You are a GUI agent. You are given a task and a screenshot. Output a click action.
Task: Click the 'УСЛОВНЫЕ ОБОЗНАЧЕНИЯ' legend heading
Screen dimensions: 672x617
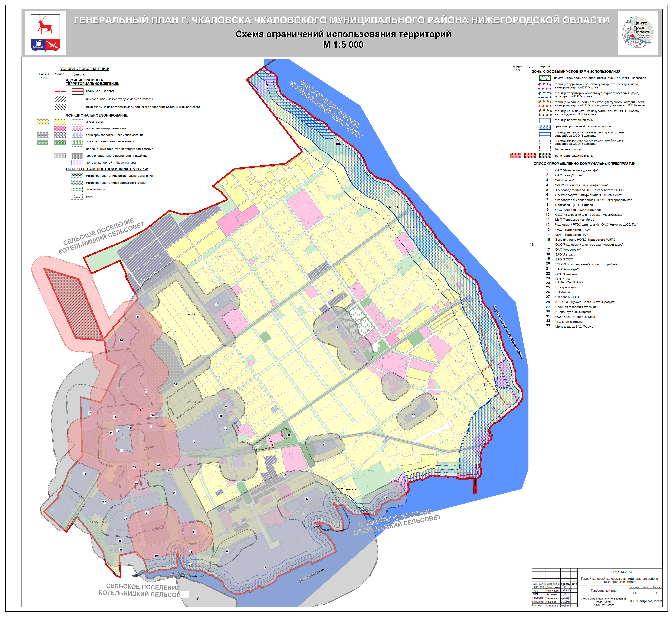(84, 69)
